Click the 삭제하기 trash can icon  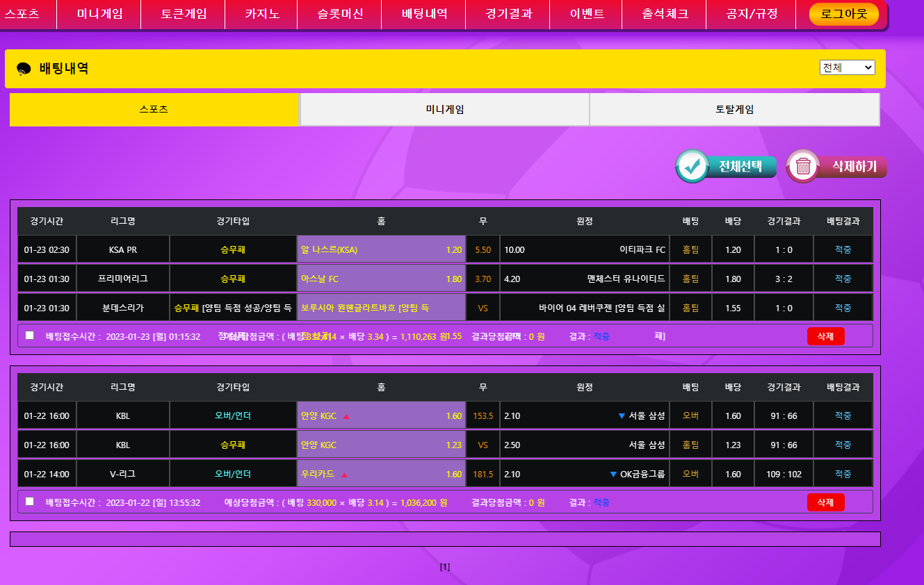[x=803, y=166]
